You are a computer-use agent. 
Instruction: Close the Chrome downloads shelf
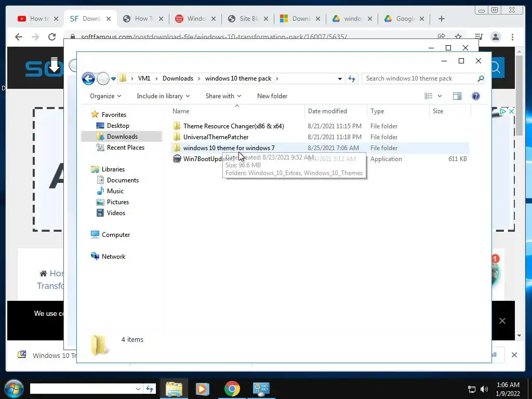point(514,355)
